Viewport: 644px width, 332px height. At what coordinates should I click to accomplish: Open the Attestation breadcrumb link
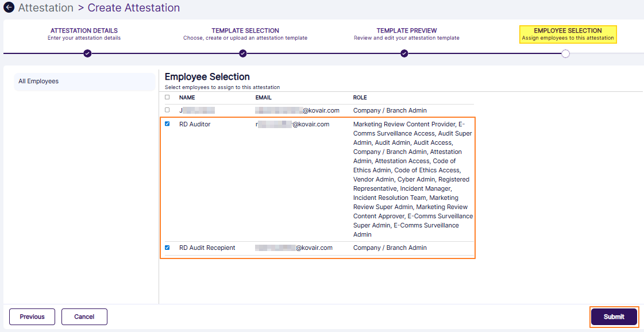pyautogui.click(x=45, y=8)
